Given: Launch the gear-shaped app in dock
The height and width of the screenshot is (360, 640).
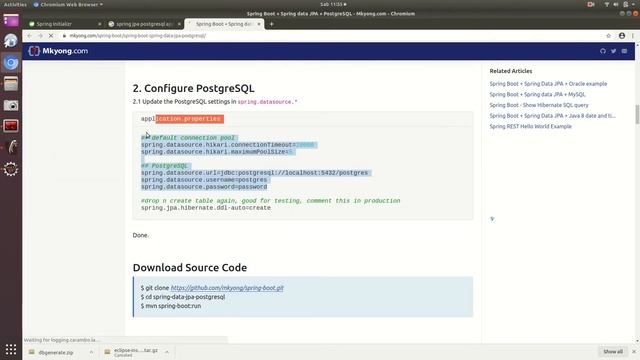Looking at the screenshot, I should pyautogui.click(x=11, y=169).
